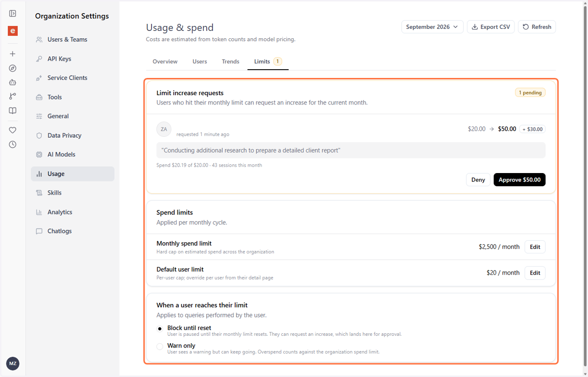Open the clock history icon
This screenshot has width=588, height=377.
(x=13, y=145)
